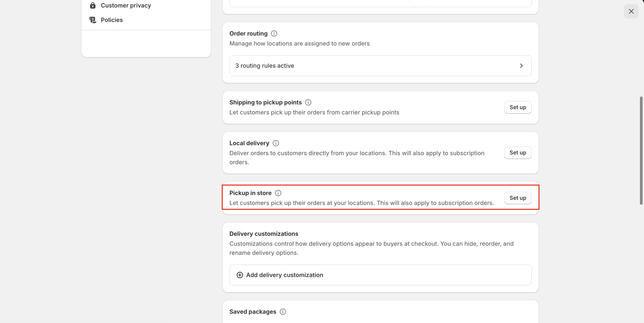Set up Local delivery
644x323 pixels.
tap(518, 153)
